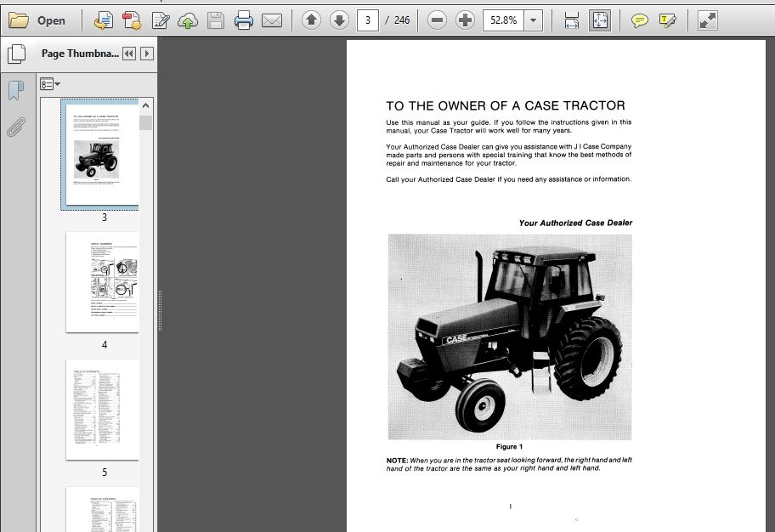Collapse the navigation pane with double arrow
The image size is (775, 532).
point(129,54)
